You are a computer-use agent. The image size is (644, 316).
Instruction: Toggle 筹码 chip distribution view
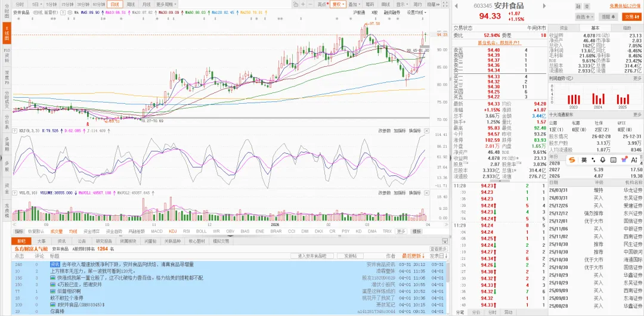[369, 4]
